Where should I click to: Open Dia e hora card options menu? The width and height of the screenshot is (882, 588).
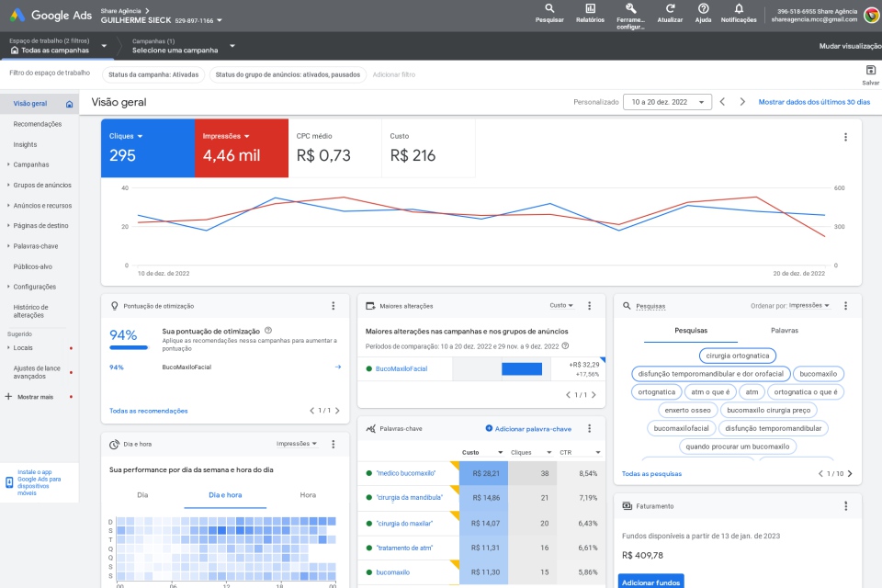tap(333, 444)
